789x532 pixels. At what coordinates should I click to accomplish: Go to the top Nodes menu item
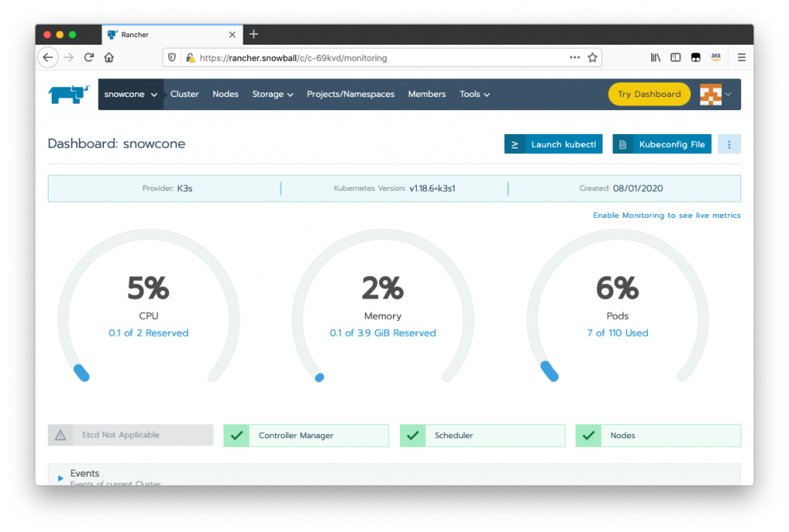(x=226, y=94)
